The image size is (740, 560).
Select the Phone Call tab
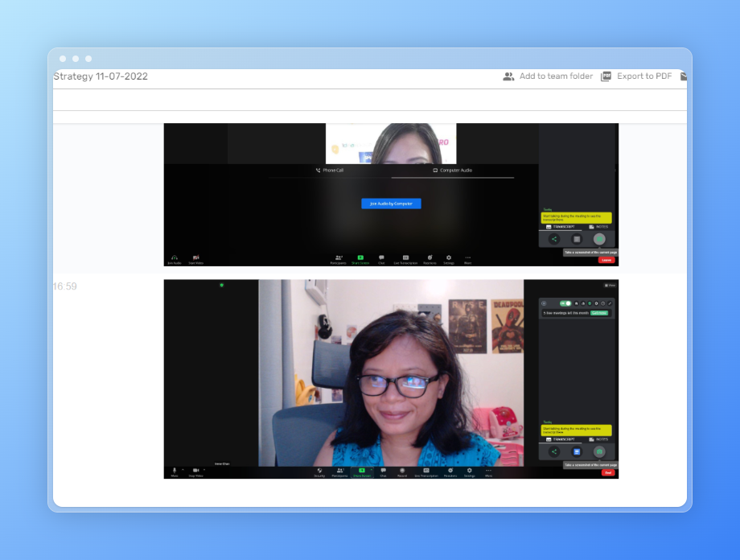pyautogui.click(x=330, y=170)
